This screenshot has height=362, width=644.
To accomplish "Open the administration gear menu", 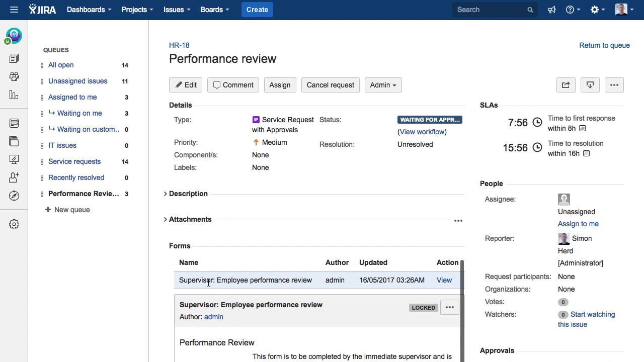I will pyautogui.click(x=597, y=10).
